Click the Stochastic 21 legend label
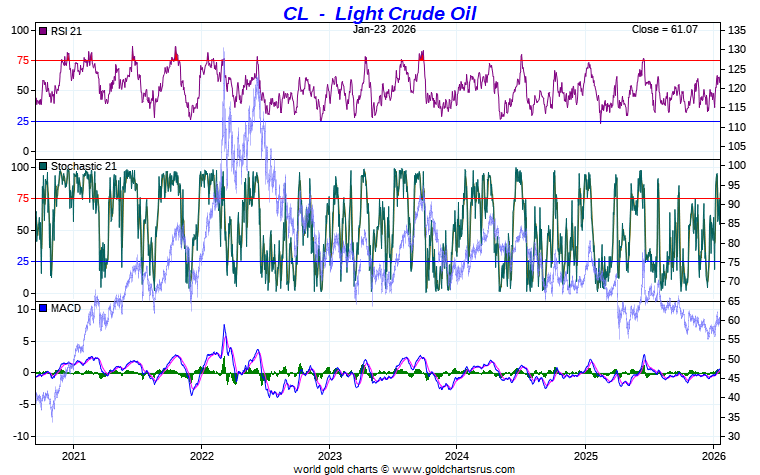This screenshot has width=760, height=475. (84, 166)
